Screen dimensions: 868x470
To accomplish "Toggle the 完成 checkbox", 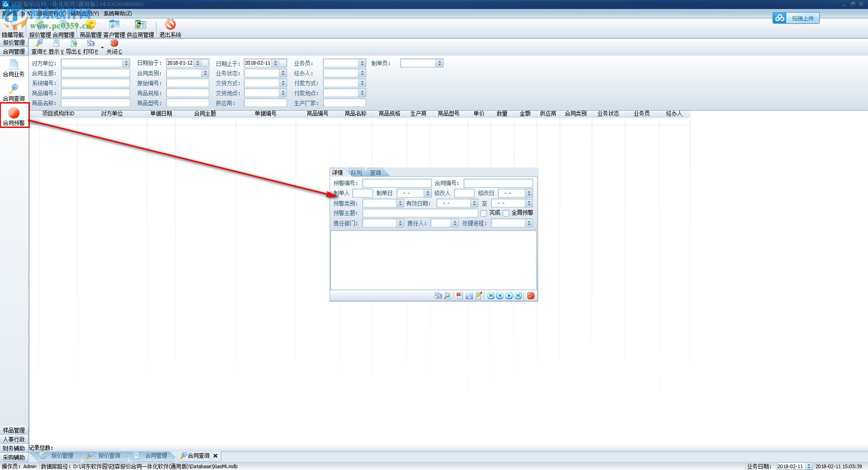I will [x=484, y=213].
